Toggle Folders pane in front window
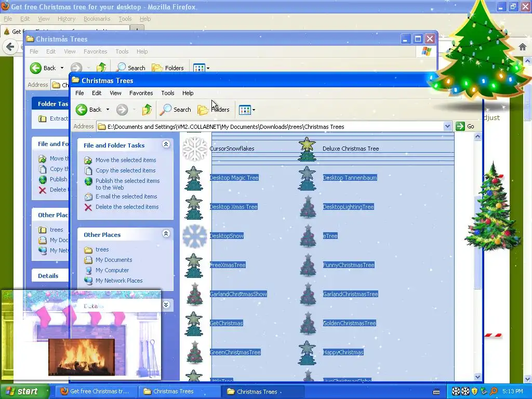The height and width of the screenshot is (399, 532). coord(214,110)
